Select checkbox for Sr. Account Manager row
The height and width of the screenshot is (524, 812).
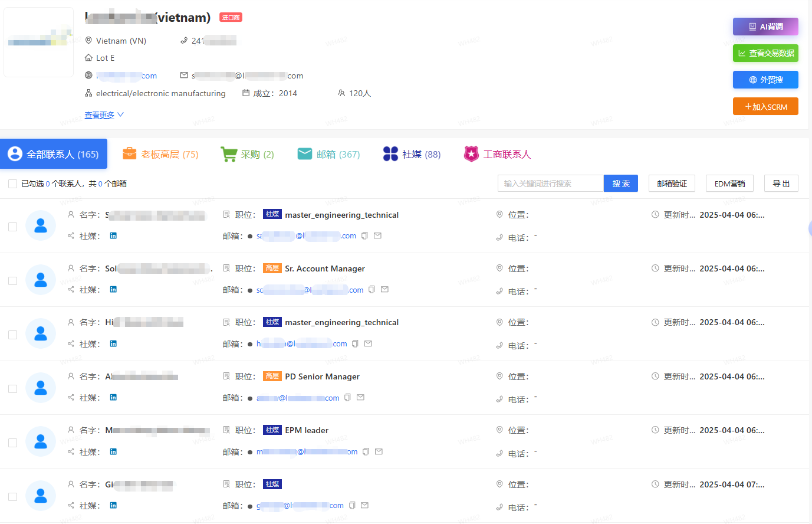(x=12, y=281)
